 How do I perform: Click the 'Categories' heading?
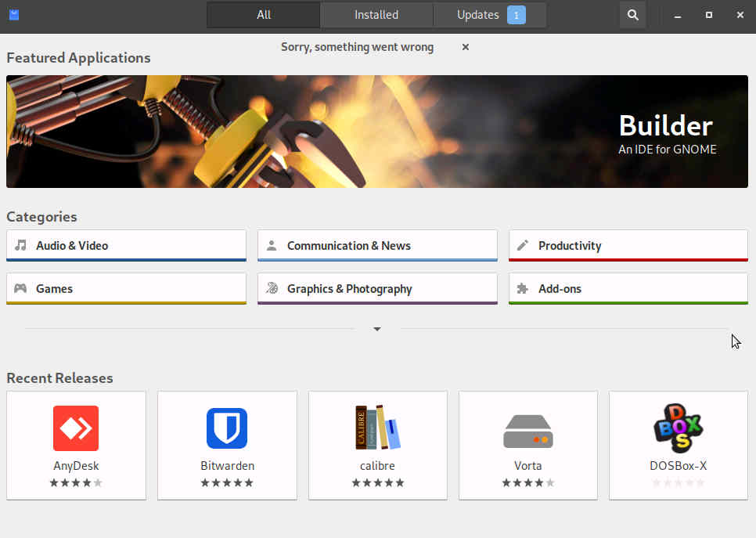(42, 217)
